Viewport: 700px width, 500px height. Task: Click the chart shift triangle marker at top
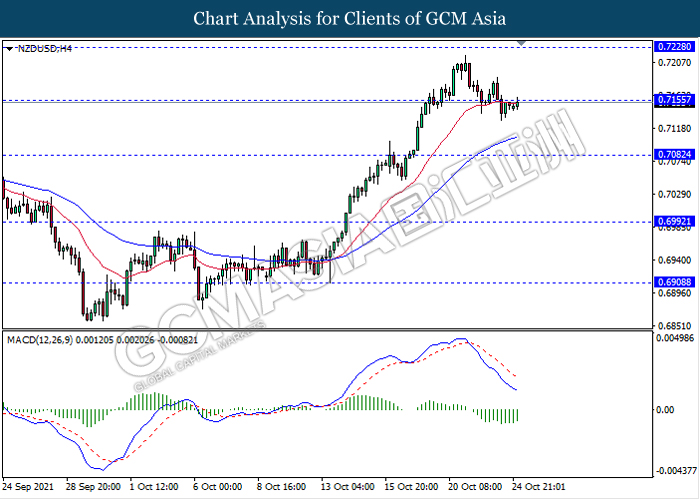point(521,43)
